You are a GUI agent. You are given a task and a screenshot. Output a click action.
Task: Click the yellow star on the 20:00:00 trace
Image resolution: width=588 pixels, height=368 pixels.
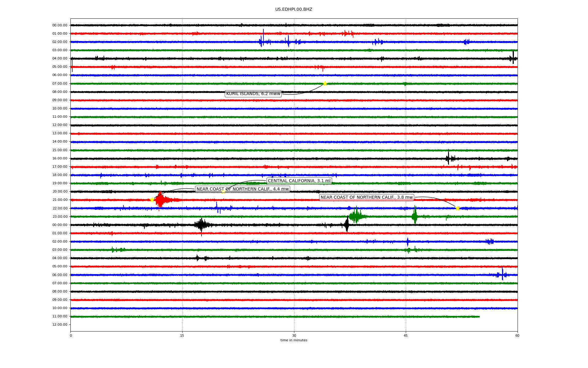point(223,191)
